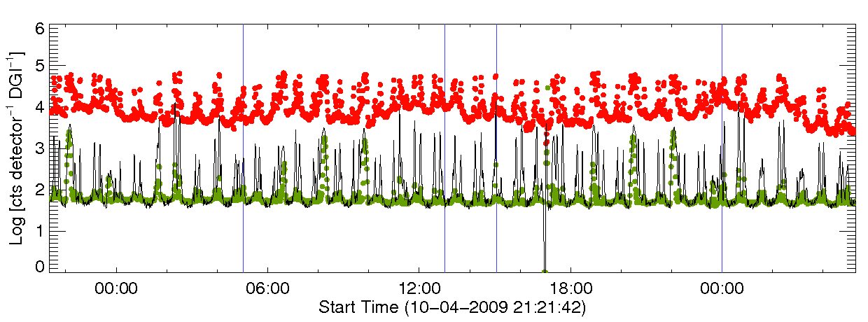Click the y-axis tick label "6"
The height and width of the screenshot is (322, 868).
pyautogui.click(x=41, y=29)
